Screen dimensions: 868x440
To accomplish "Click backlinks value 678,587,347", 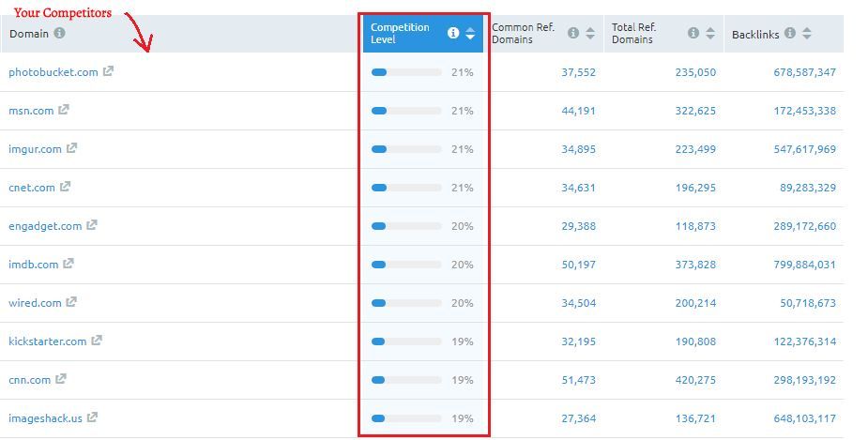I will click(805, 72).
